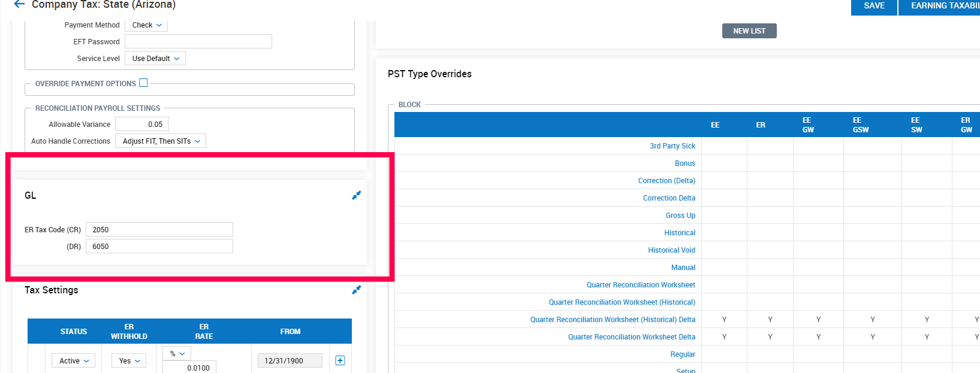The width and height of the screenshot is (980, 373).
Task: Click Y in EE column of Quarter Reconciliation Worksheet Delta row
Action: (x=724, y=336)
